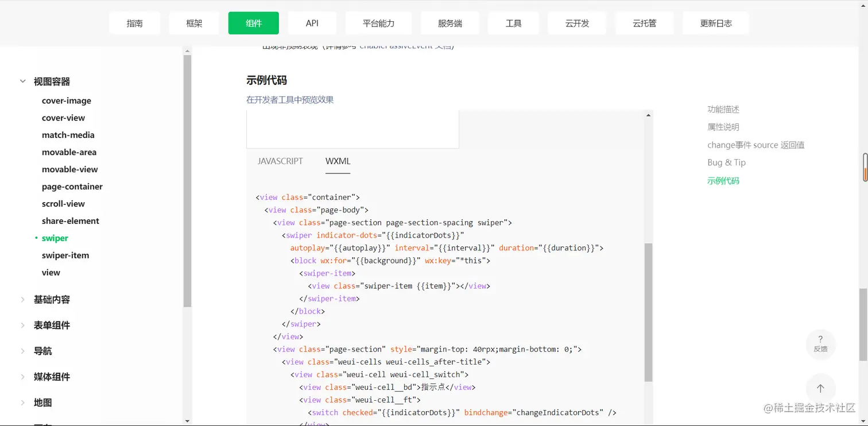
Task: Click code panel scrollbar up arrow
Action: click(x=649, y=115)
